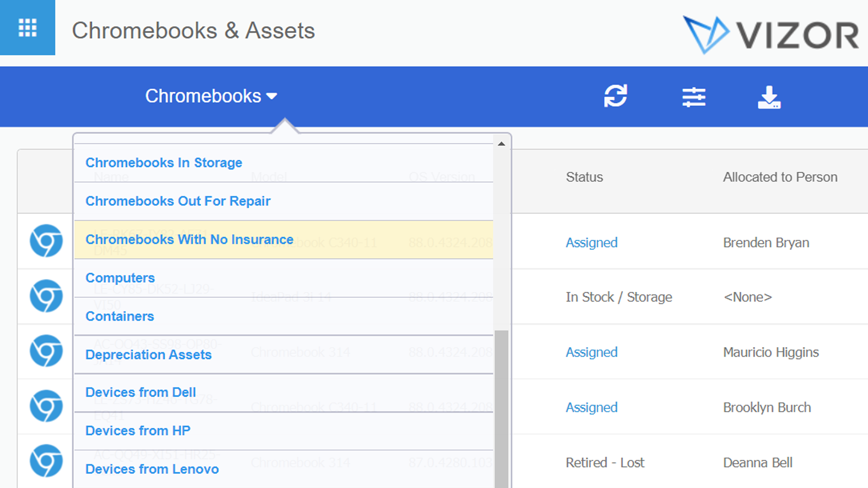Collapse the Chromebooks view dropdown

click(211, 96)
